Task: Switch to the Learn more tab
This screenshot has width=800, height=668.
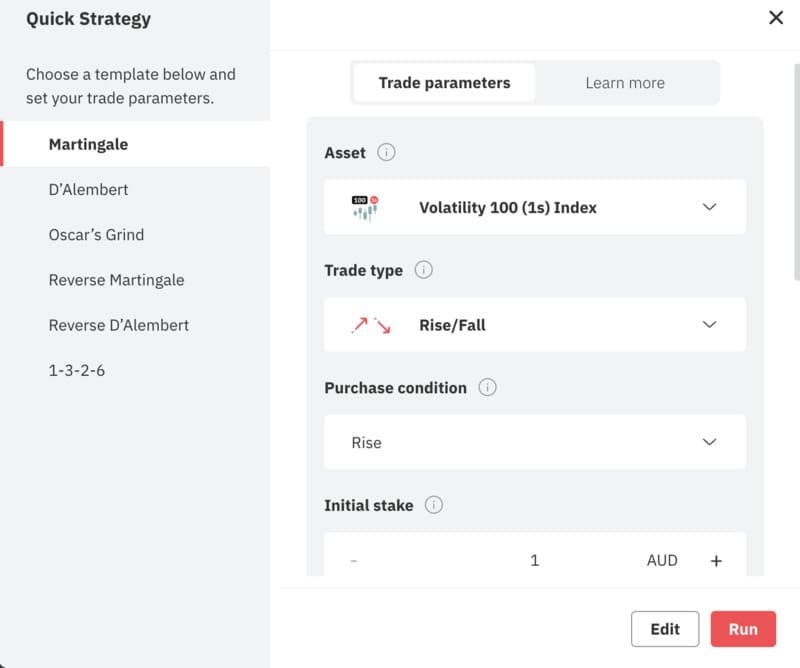Action: pyautogui.click(x=625, y=83)
